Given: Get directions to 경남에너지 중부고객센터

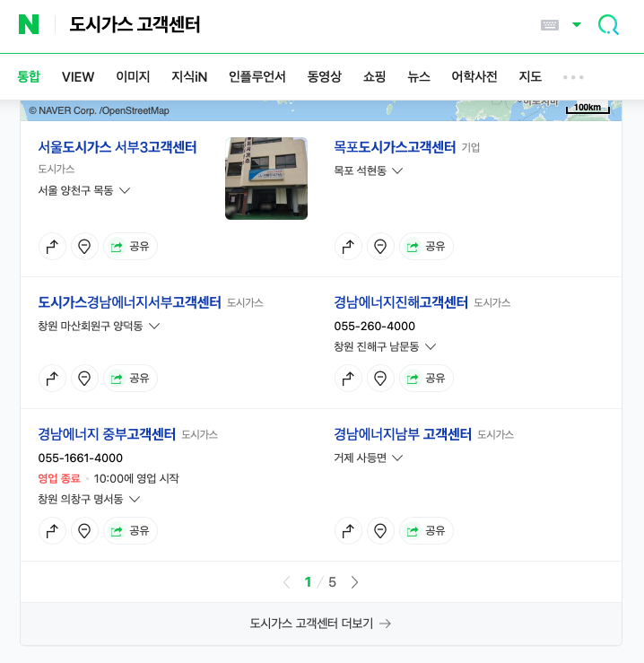Looking at the screenshot, I should pyautogui.click(x=52, y=530).
